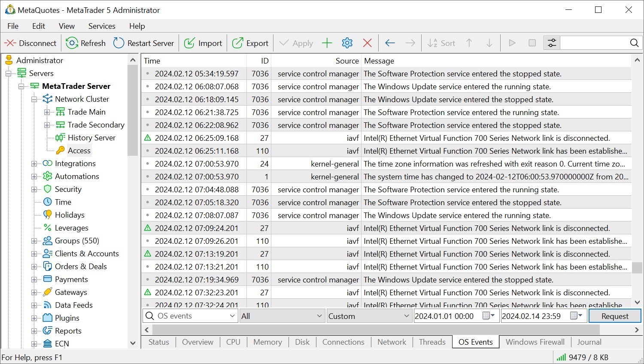
Task: Expand the Trade Main tree node
Action: 47,112
